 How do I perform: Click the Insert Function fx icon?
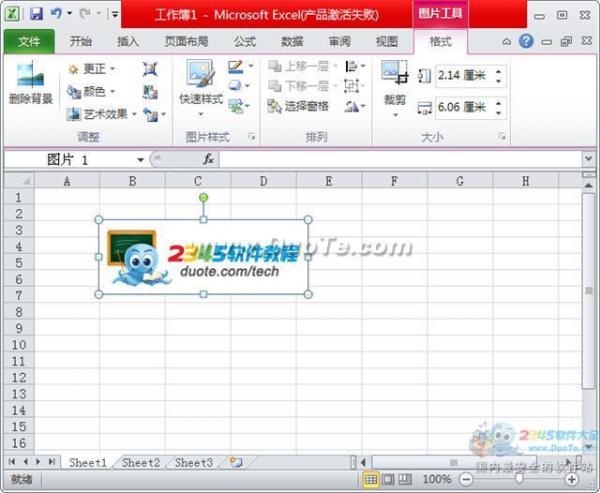point(208,159)
